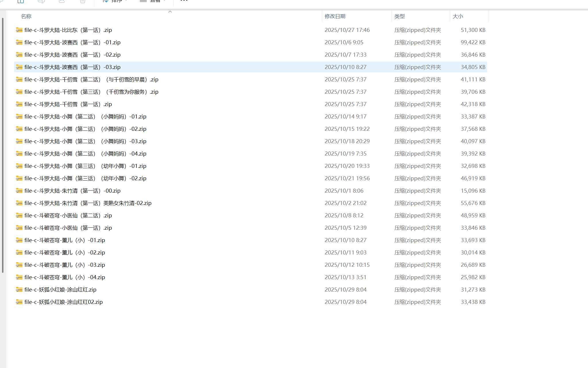Click date 2025/10/1 8:06

(344, 191)
